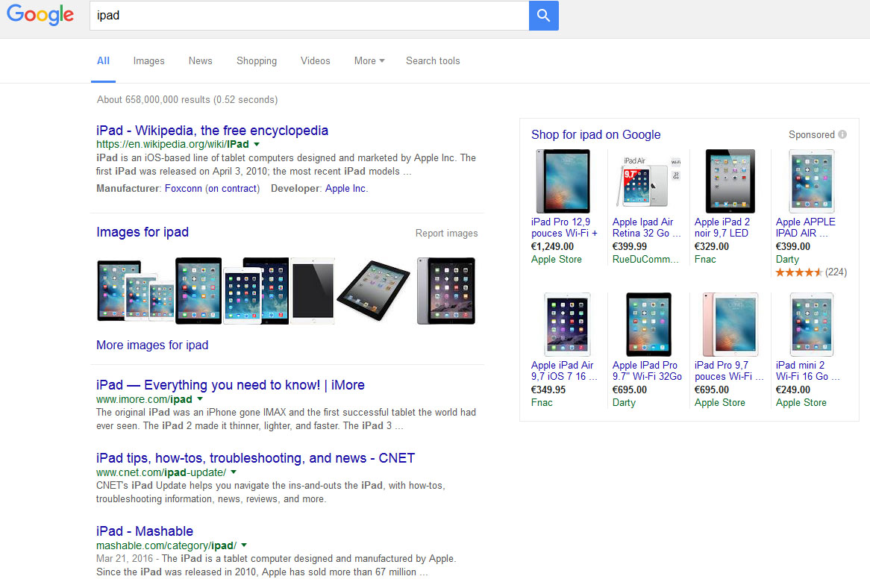
Task: Expand the arrow next to the mashable.com URL
Action: point(244,545)
